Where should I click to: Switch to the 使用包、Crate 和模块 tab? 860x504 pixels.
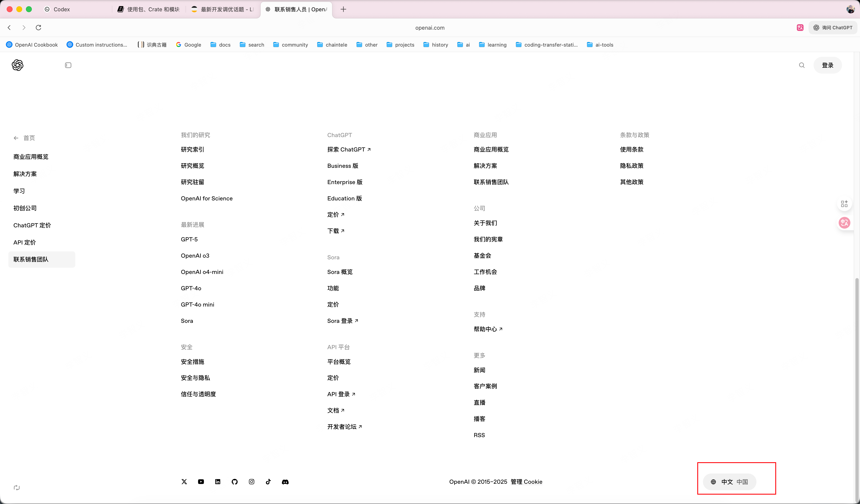tap(148, 9)
